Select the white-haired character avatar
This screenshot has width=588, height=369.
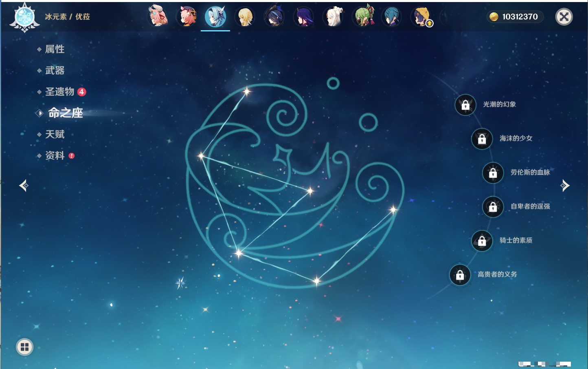(x=333, y=17)
